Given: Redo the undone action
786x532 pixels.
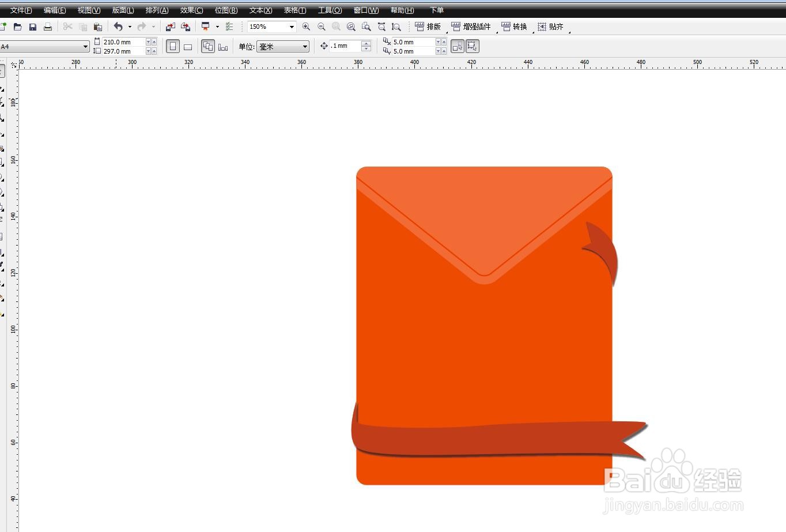Looking at the screenshot, I should click(141, 27).
